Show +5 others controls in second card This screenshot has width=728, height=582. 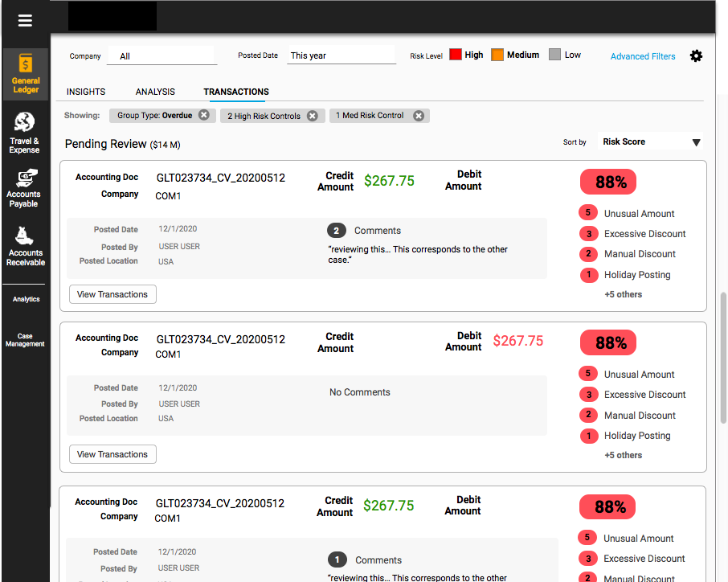coord(623,455)
